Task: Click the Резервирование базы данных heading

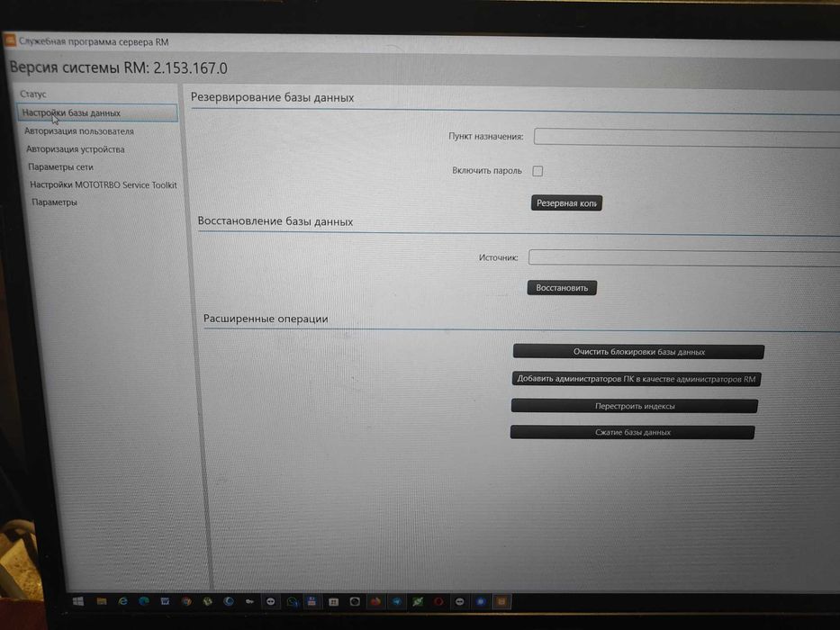Action: coord(272,97)
